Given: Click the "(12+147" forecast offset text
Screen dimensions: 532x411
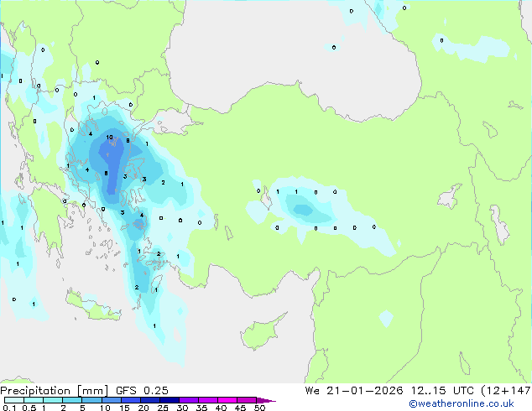Looking at the screenshot, I should coord(506,391).
